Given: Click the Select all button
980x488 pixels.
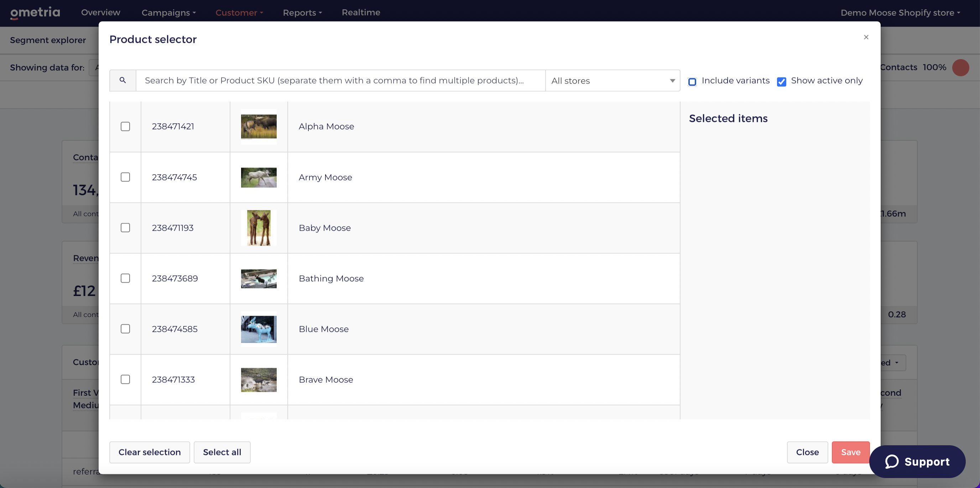Looking at the screenshot, I should (x=222, y=452).
